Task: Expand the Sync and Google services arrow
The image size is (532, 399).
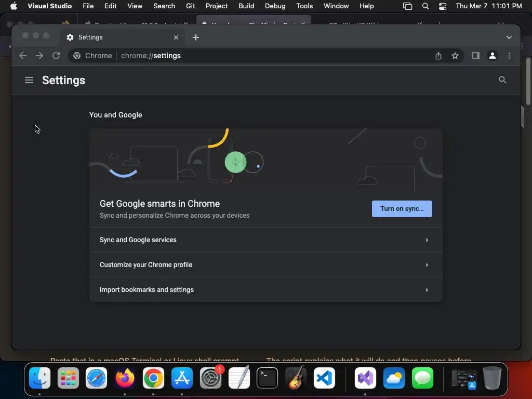Action: point(427,240)
